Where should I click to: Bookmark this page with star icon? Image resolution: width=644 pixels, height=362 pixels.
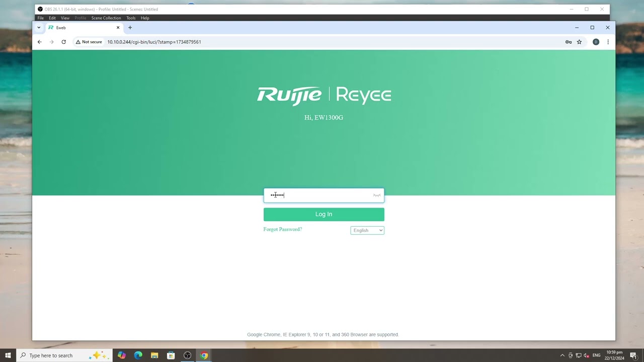point(579,42)
